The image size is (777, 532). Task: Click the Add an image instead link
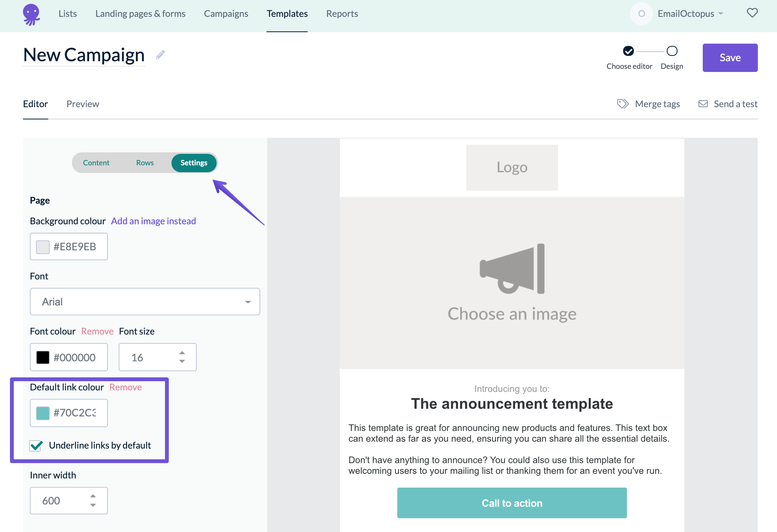point(153,221)
